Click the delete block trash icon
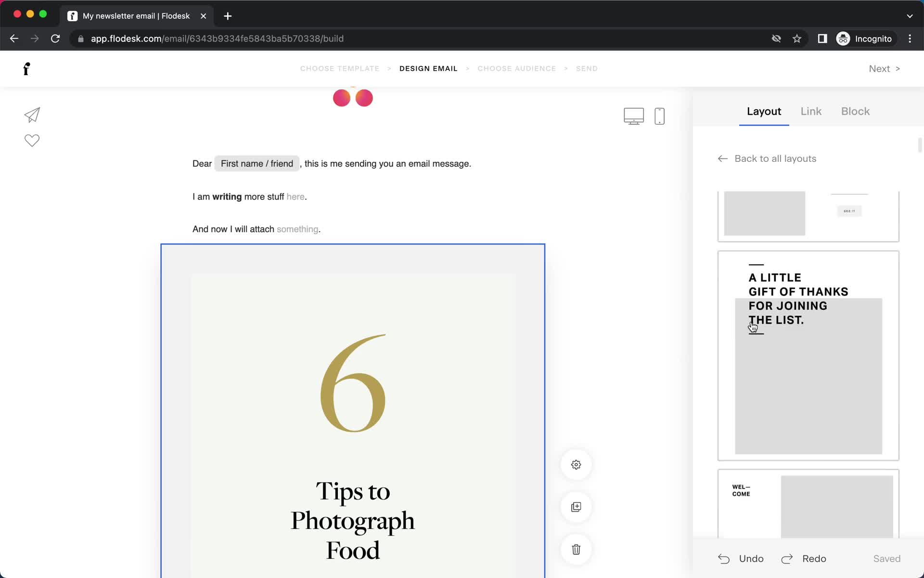This screenshot has width=924, height=578. click(576, 550)
